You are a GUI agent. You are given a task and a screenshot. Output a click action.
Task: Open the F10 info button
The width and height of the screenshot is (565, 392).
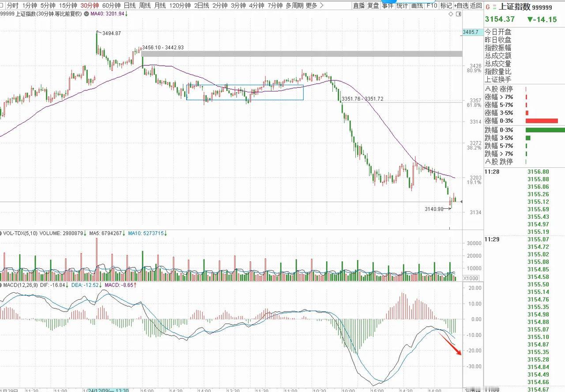click(x=432, y=5)
